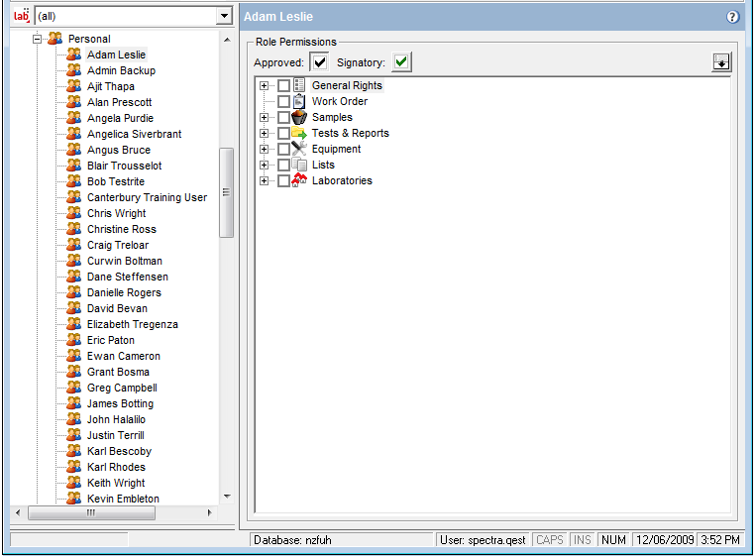Collapse the Personal tree node
This screenshot has width=756, height=558.
tap(37, 40)
